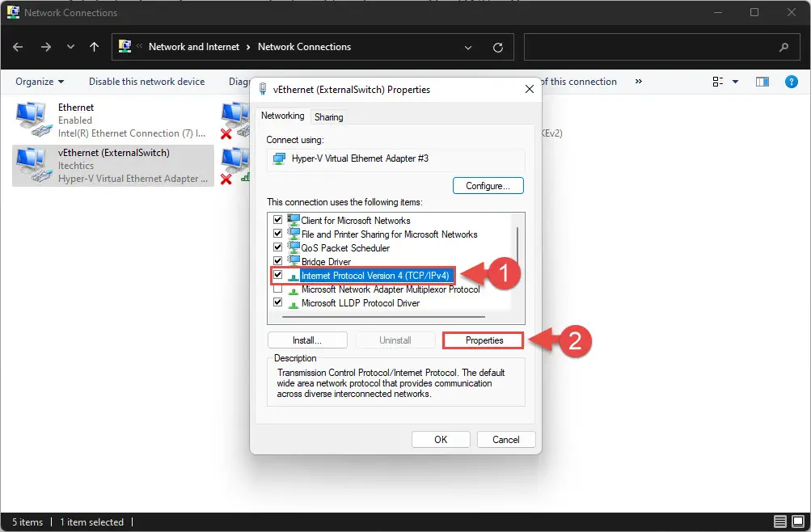811x532 pixels.
Task: Switch to the Sharing tab
Action: click(328, 117)
